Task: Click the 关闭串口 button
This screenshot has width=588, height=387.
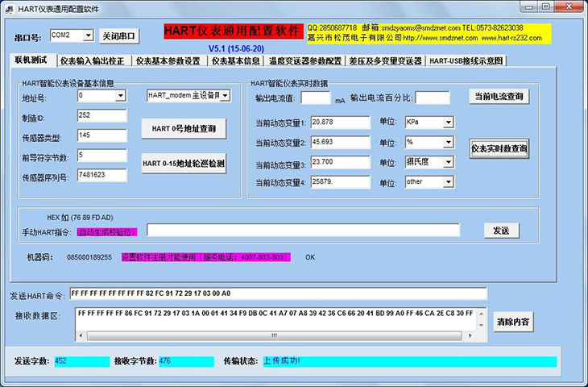Action: point(119,36)
